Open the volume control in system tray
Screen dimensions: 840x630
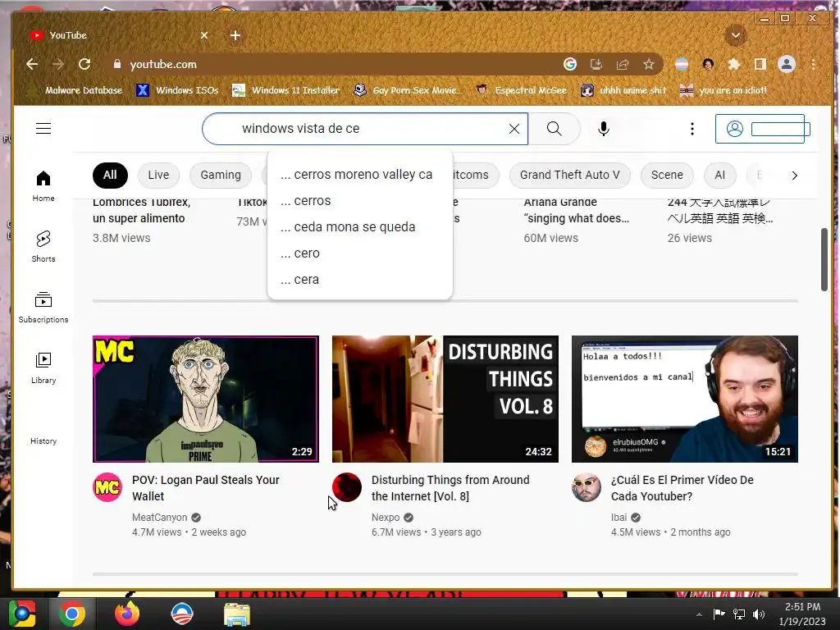(x=759, y=614)
